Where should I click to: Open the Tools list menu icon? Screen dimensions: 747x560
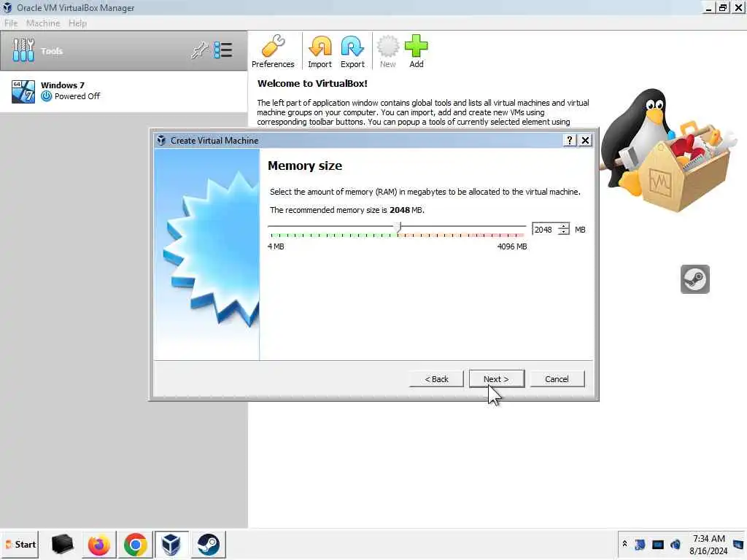coord(223,50)
